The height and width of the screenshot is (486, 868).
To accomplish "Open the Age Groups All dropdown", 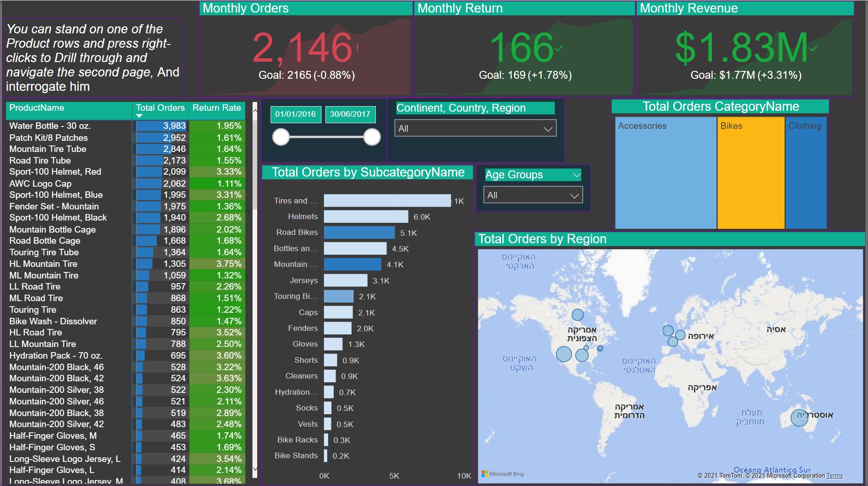I will click(574, 195).
